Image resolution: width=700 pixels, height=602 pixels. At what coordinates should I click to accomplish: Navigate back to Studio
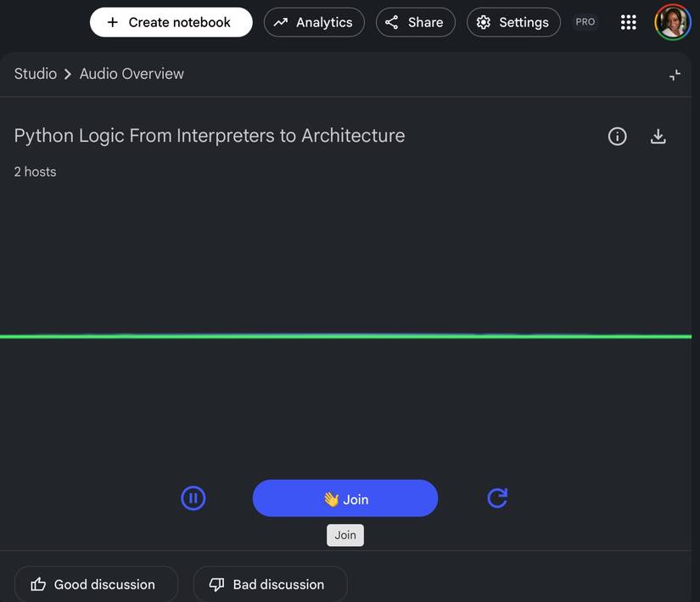pyautogui.click(x=35, y=73)
